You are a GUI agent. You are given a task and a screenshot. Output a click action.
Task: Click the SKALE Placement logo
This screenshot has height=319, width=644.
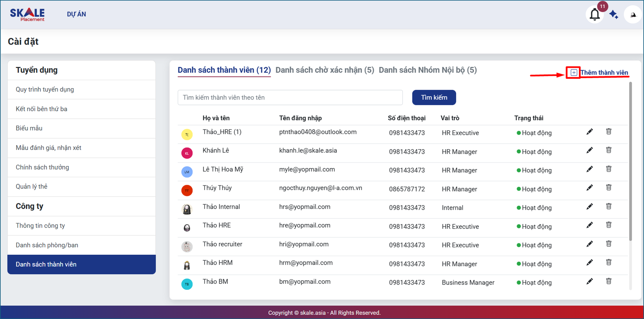27,14
